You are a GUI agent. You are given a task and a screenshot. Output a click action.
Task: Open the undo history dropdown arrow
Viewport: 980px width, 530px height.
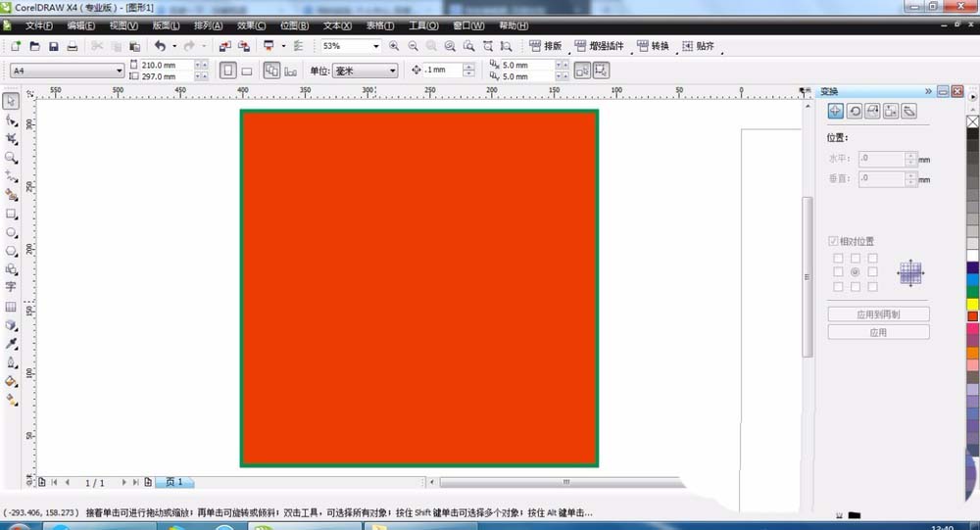tap(173, 46)
